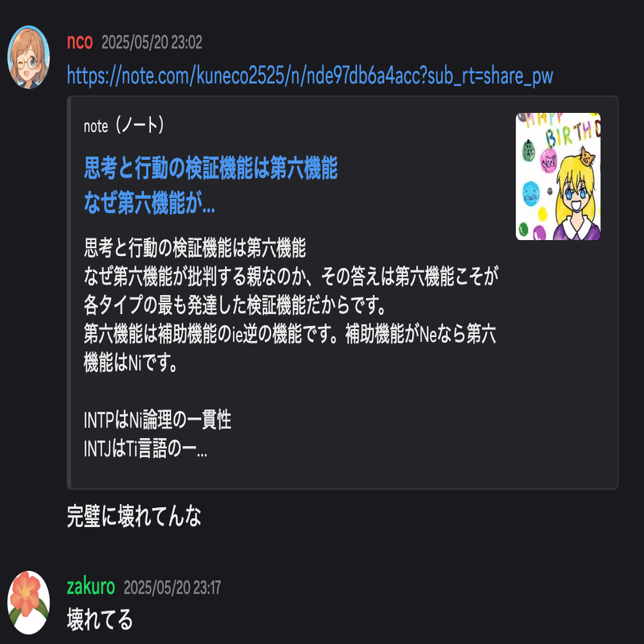Screen dimensions: 644x644
Task: Click the message 完璧に壊れてんな
Action: [x=134, y=516]
